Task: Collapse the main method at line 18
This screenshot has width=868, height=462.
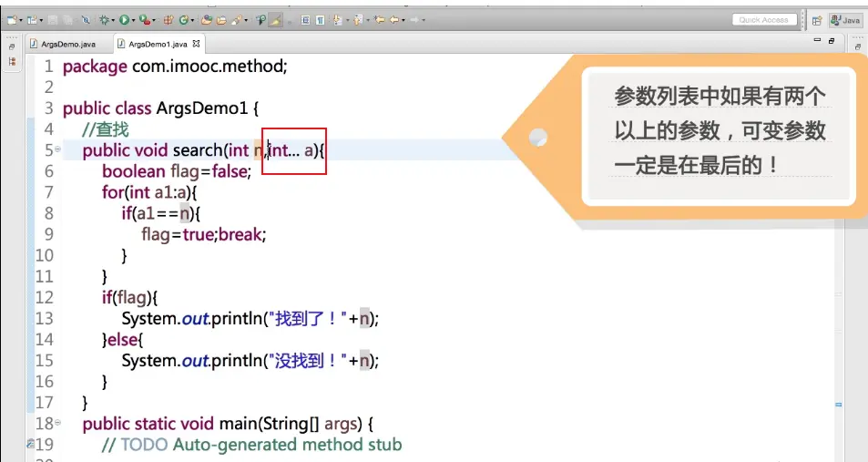Action: coord(58,423)
